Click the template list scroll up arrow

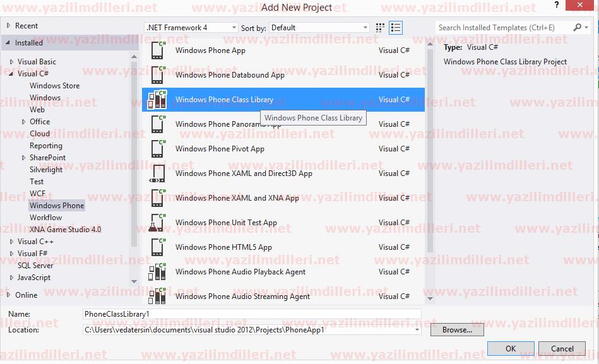pos(430,44)
